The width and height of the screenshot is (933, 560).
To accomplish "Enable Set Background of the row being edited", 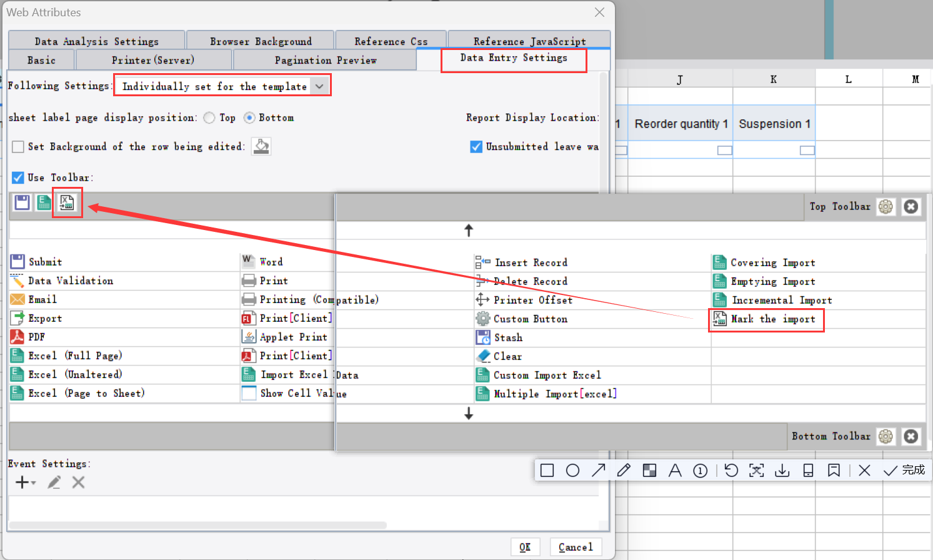I will 17,146.
